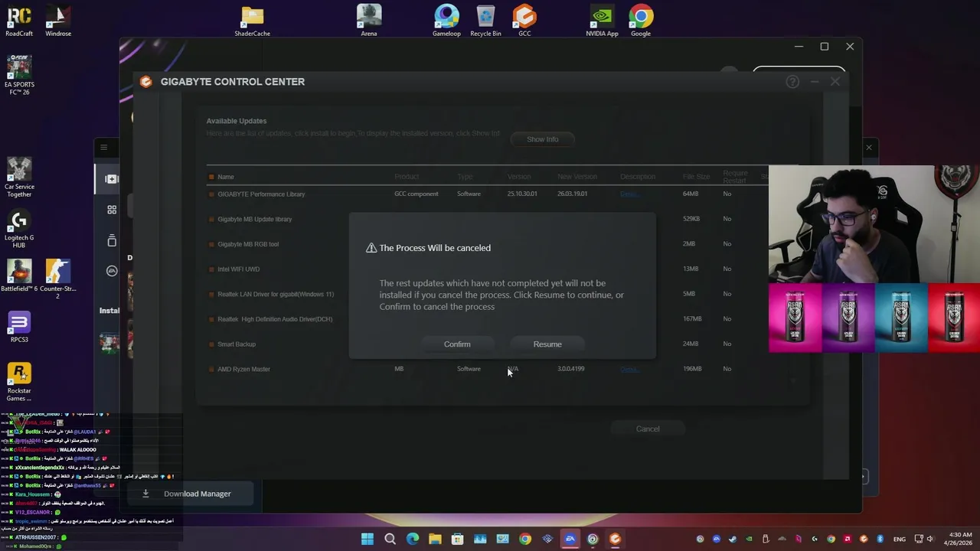980x551 pixels.
Task: Open description link for GIGABYTE Performance Library
Action: pos(629,194)
